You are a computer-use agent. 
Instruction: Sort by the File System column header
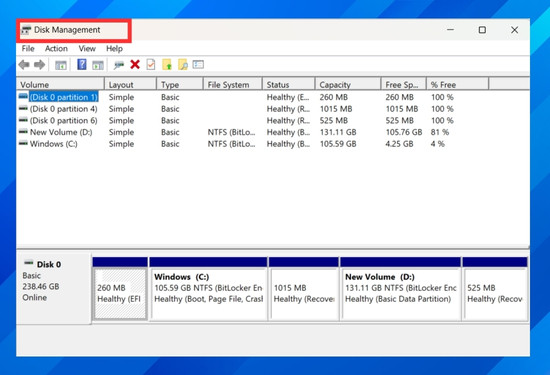(x=233, y=85)
